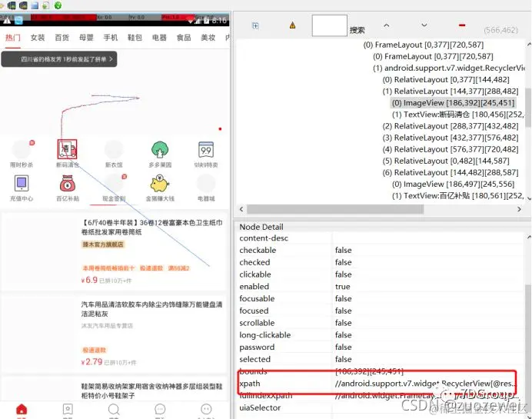The height and width of the screenshot is (419, 532).
Task: Click the tree scrollbar right arrow
Action: pyautogui.click(x=519, y=209)
